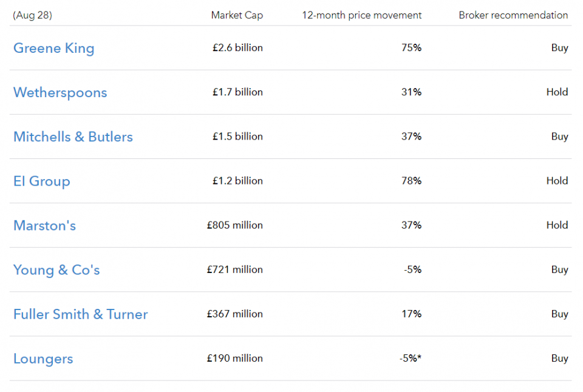Click the 12-month price movement header
This screenshot has height=392, width=583.
(x=362, y=15)
